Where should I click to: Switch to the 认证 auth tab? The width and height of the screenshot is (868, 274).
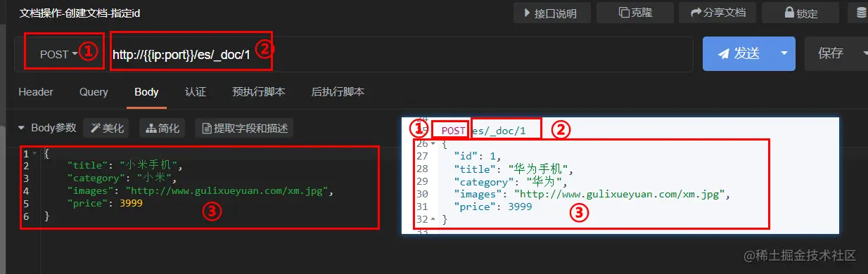click(x=195, y=92)
